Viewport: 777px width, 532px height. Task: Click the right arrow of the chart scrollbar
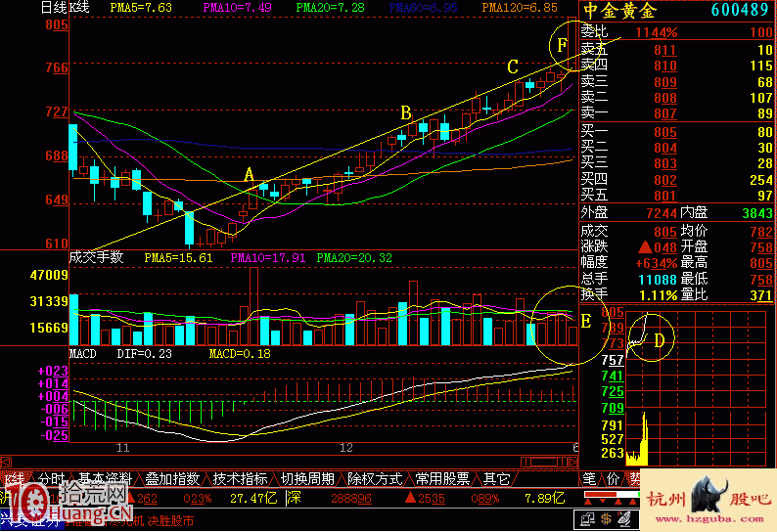coord(573,463)
